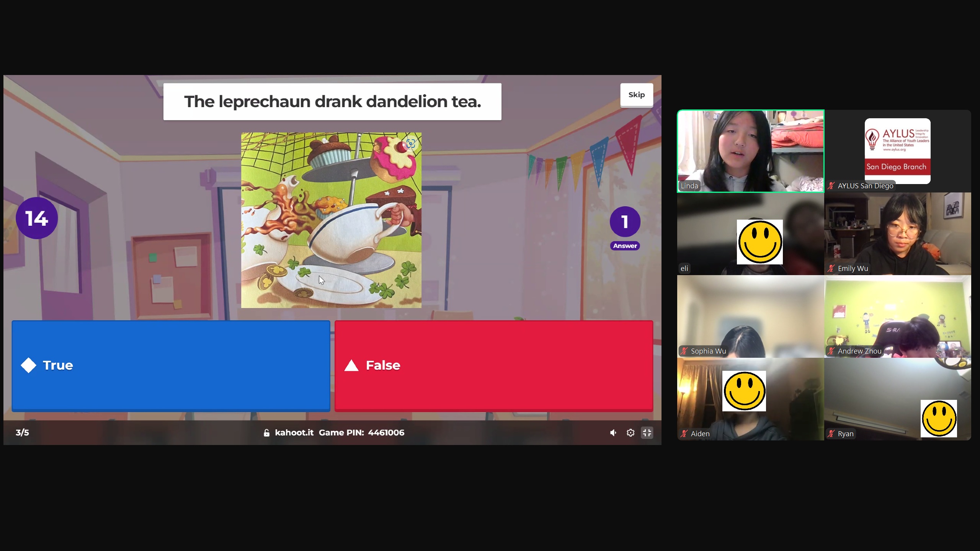Click the triangle shape on False button
The height and width of the screenshot is (551, 980).
[351, 366]
